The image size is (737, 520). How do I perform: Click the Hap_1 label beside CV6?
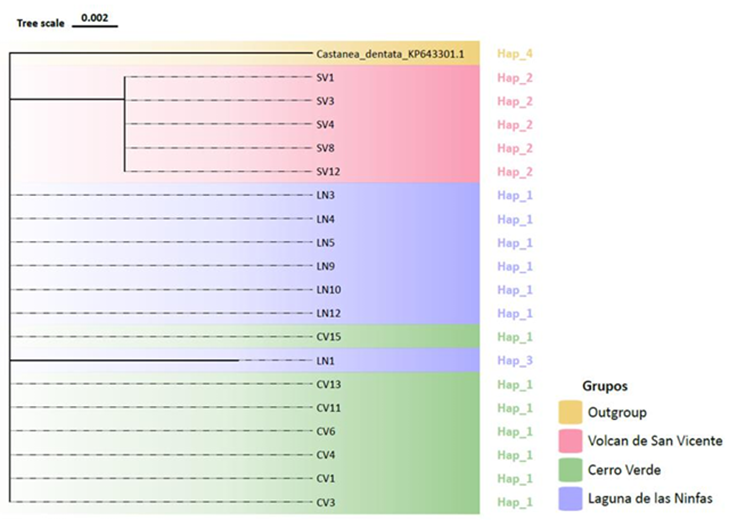(x=515, y=431)
